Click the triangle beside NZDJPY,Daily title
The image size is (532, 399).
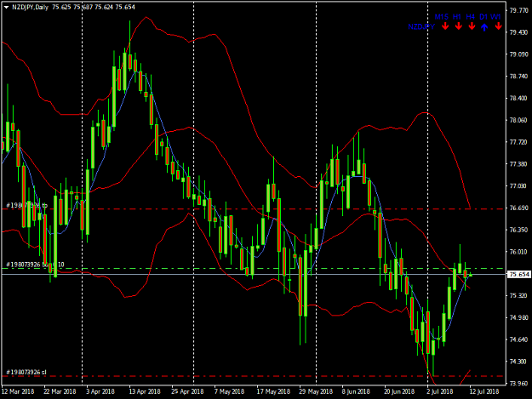click(x=6, y=7)
